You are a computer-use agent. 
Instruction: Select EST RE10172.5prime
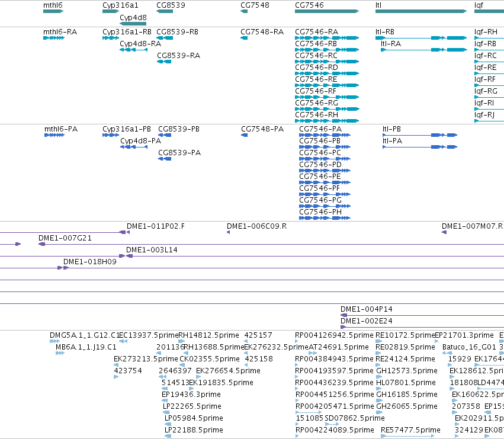click(405, 335)
